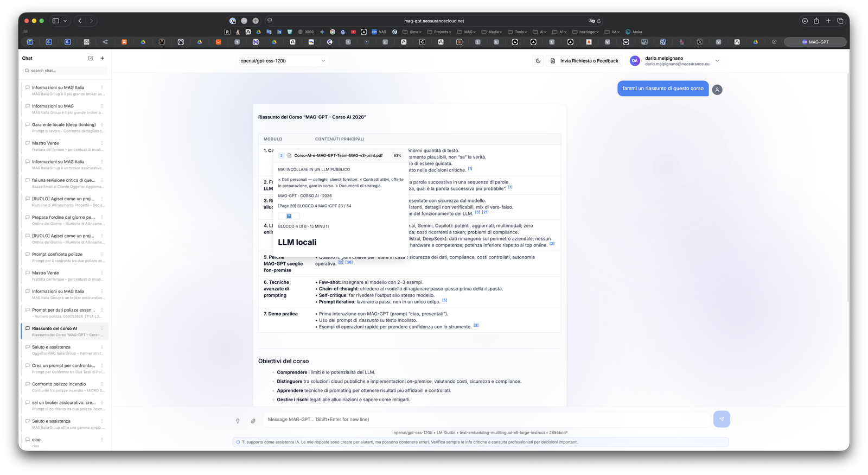Open options menu for Confronto polizze incendio
Image resolution: width=868 pixels, height=475 pixels.
[102, 384]
